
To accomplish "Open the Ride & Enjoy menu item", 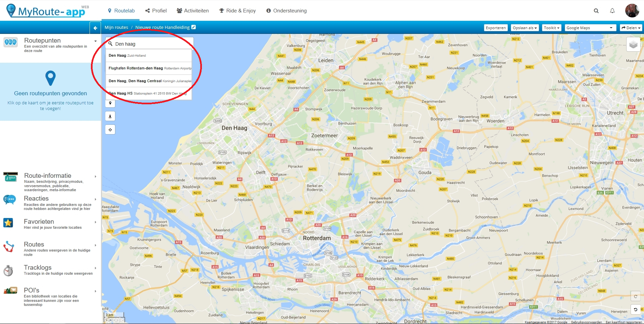I will pos(237,11).
